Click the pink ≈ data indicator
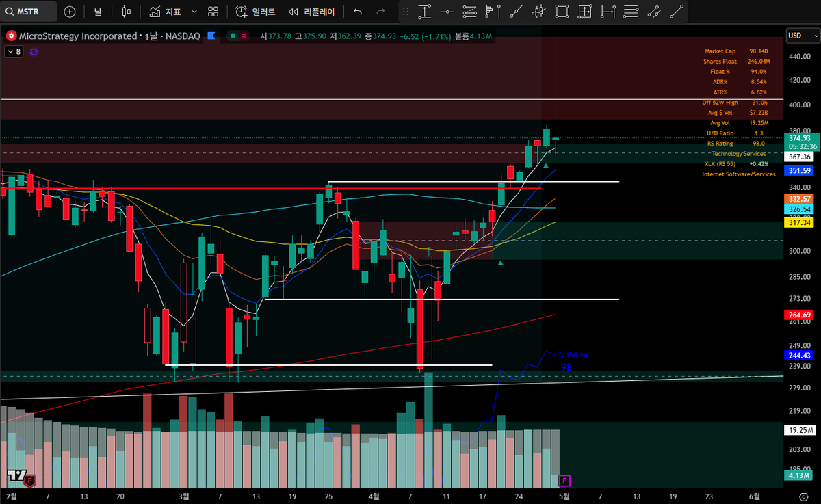The width and height of the screenshot is (821, 504). (244, 36)
